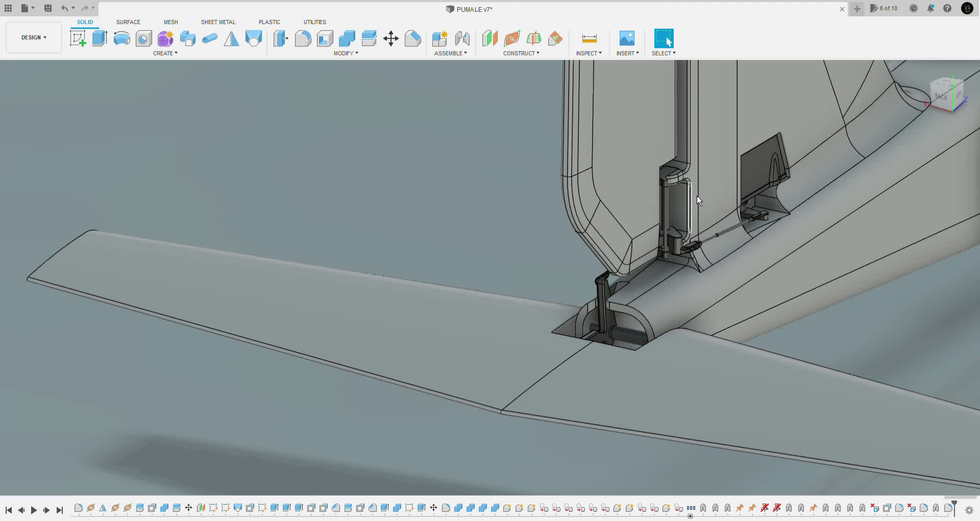980x521 pixels.
Task: Activate the Fillet tool
Action: pos(303,38)
